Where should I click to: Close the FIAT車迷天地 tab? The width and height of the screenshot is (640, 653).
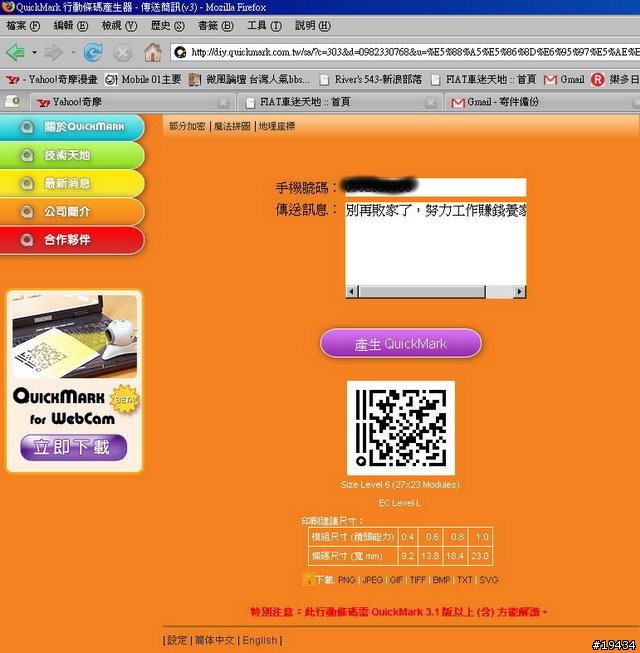coord(431,102)
